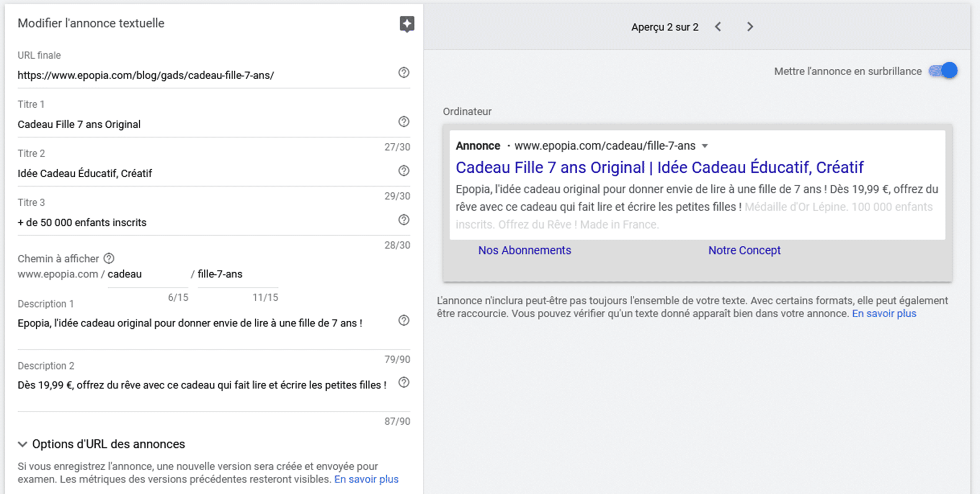Open help icon for Titre 3
This screenshot has height=494, width=980.
click(x=403, y=219)
